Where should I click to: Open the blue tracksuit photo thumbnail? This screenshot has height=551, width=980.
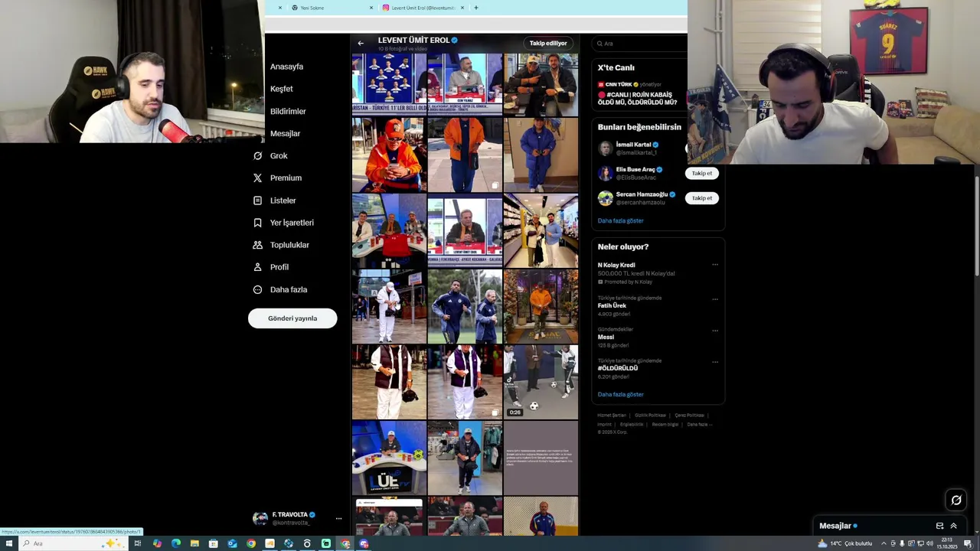tap(541, 155)
